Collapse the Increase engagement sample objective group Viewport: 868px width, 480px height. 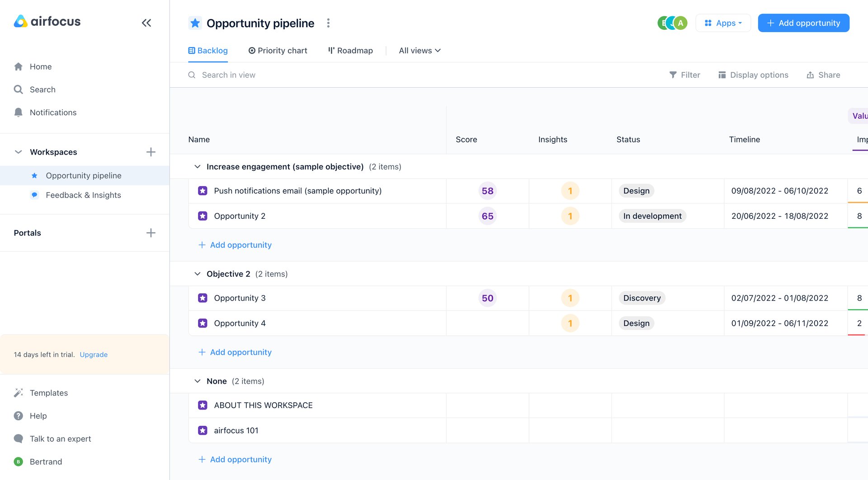coord(197,166)
